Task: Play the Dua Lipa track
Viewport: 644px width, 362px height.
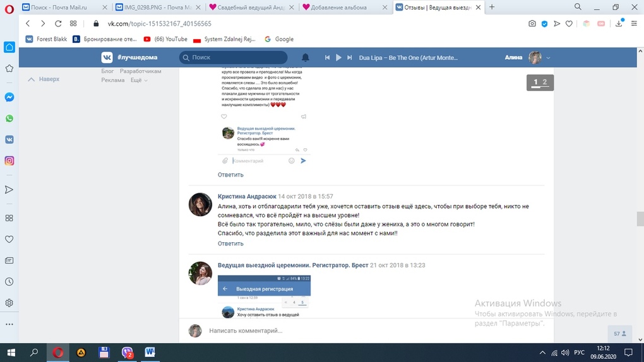Action: [x=338, y=57]
